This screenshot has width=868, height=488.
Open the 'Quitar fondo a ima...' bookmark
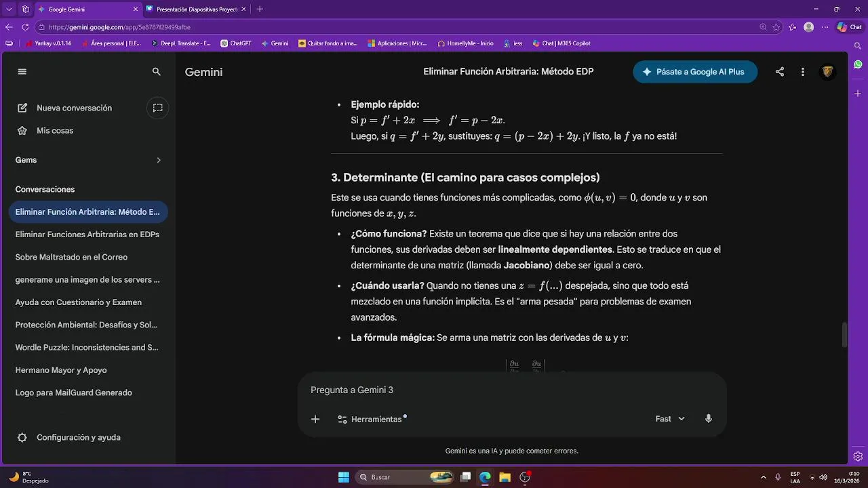click(328, 43)
